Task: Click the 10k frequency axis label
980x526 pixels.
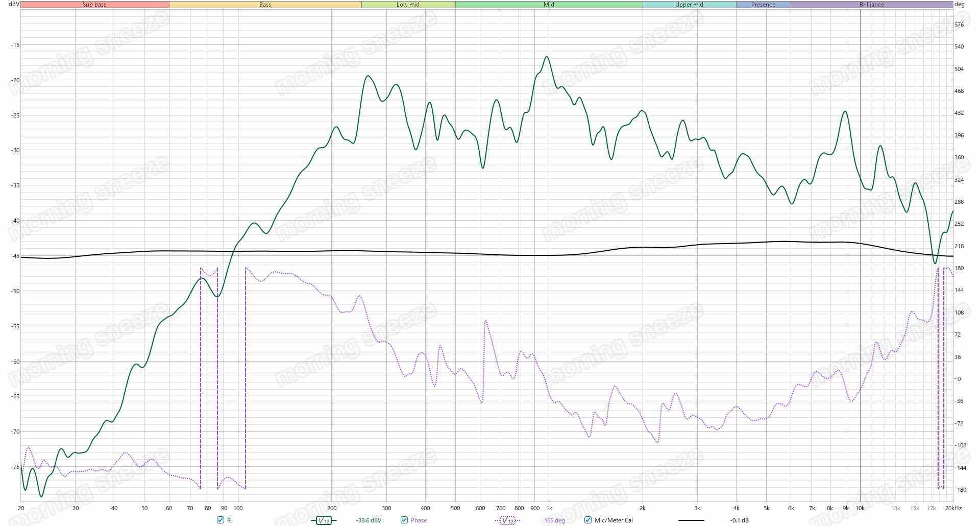Action: (860, 508)
